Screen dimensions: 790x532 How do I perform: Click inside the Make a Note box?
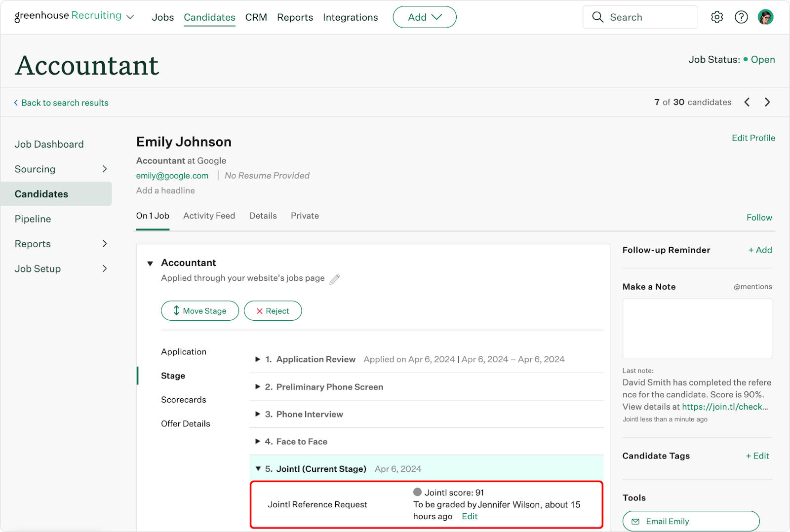[x=697, y=329]
